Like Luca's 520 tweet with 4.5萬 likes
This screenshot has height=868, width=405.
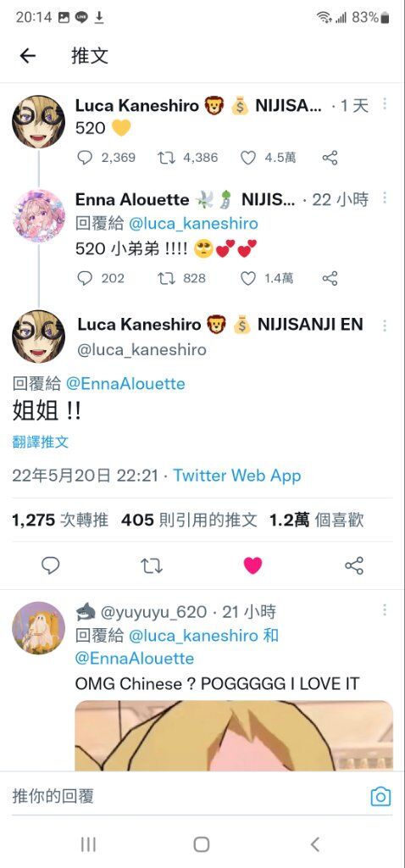248,158
